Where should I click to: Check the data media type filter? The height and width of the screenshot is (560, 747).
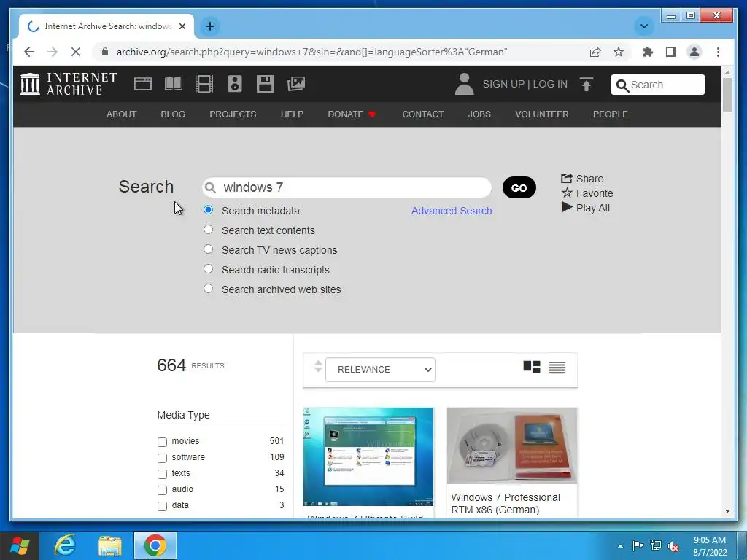point(162,506)
